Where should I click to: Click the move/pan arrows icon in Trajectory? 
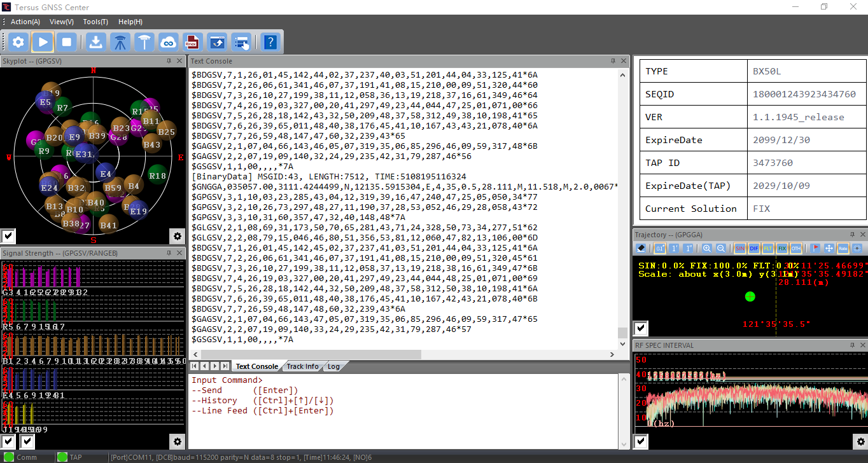point(829,248)
